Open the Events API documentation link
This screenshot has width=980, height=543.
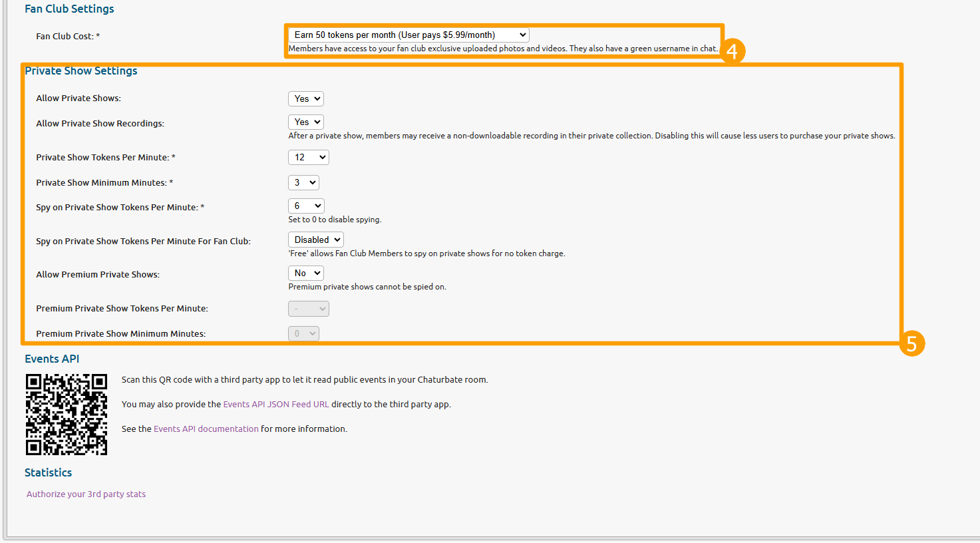[x=206, y=429]
